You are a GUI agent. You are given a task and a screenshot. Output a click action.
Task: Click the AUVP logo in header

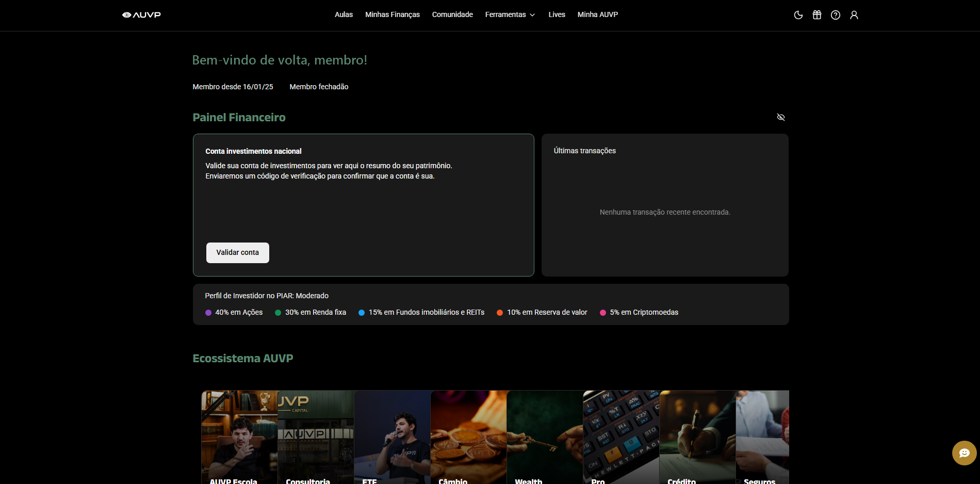click(141, 15)
